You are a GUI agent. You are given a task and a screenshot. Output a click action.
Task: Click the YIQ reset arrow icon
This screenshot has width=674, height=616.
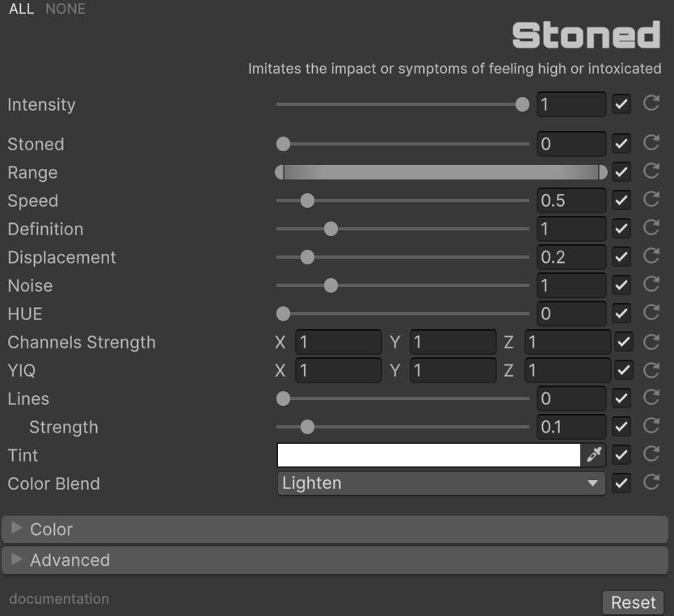[x=651, y=370]
